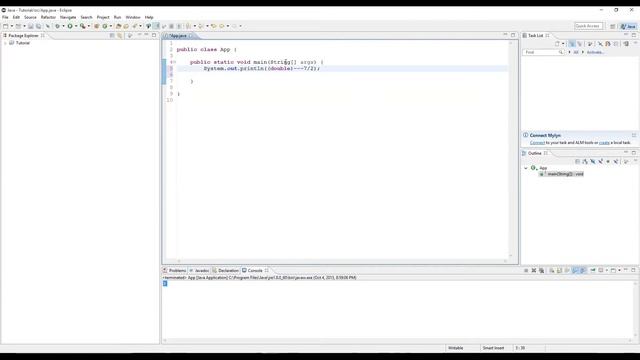The image size is (640, 360).
Task: Click the External Tools run icon
Action: pos(83,26)
